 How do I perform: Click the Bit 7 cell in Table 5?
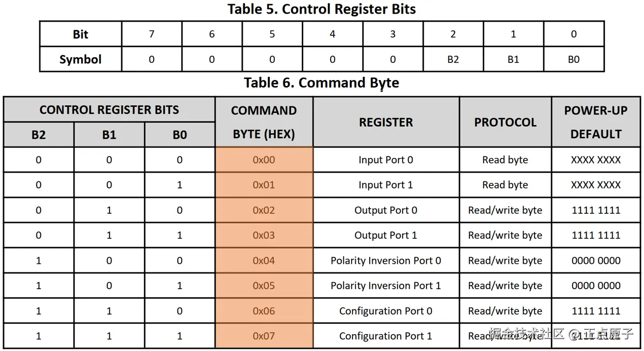click(151, 34)
